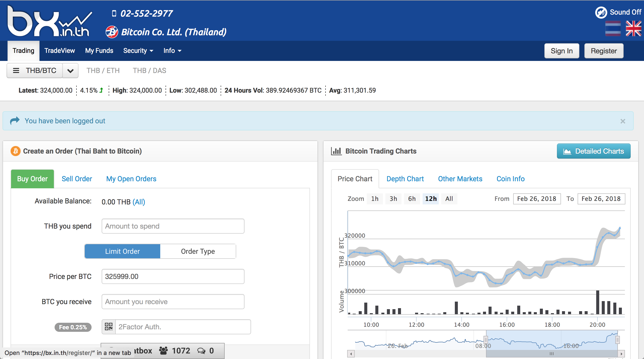The height and width of the screenshot is (359, 644).
Task: Open the Info dropdown menu
Action: pyautogui.click(x=172, y=51)
